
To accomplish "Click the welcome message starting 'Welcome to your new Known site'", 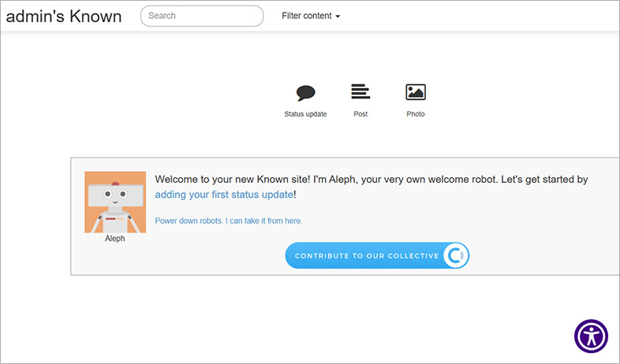I will coord(372,187).
